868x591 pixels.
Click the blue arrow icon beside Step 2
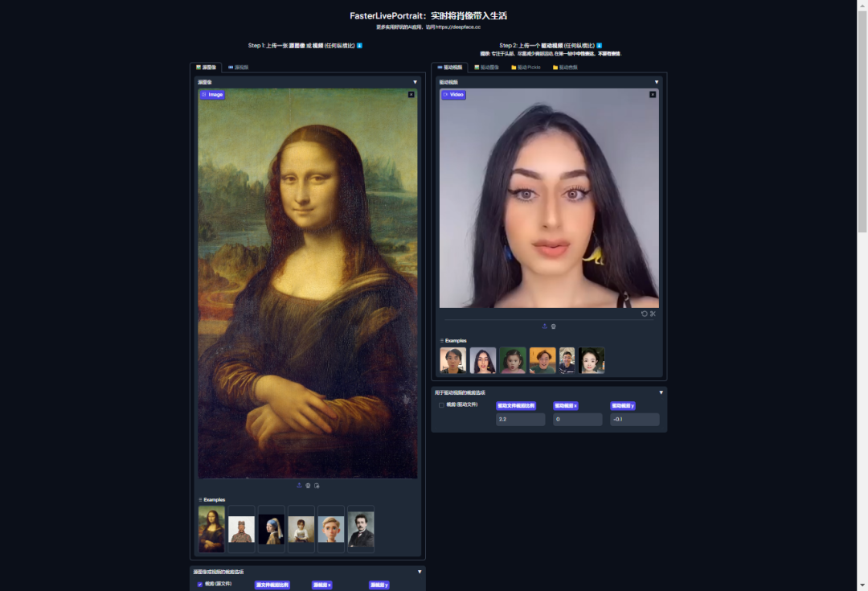599,45
